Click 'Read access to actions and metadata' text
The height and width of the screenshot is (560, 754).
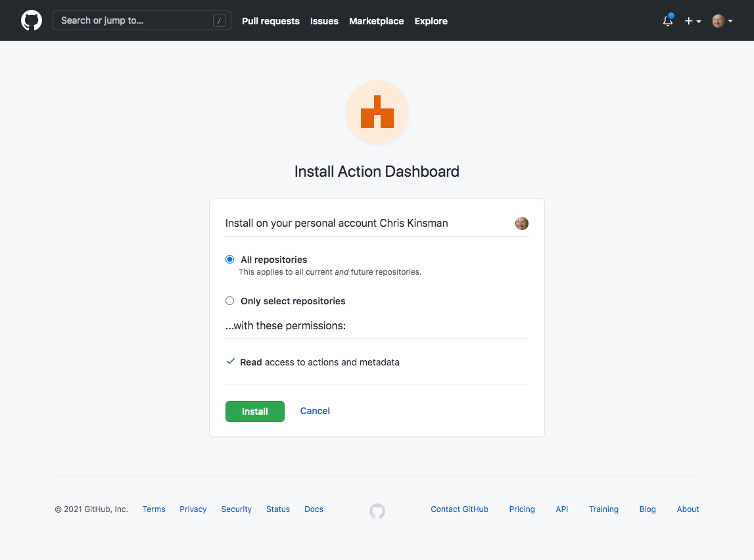(319, 362)
